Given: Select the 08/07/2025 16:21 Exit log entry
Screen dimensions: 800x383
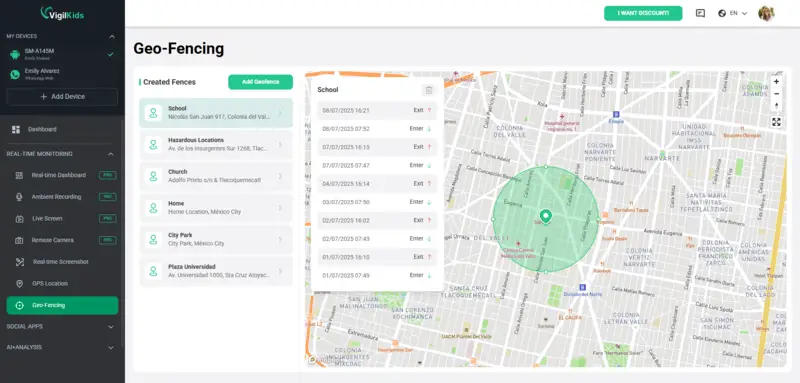Looking at the screenshot, I should [377, 110].
